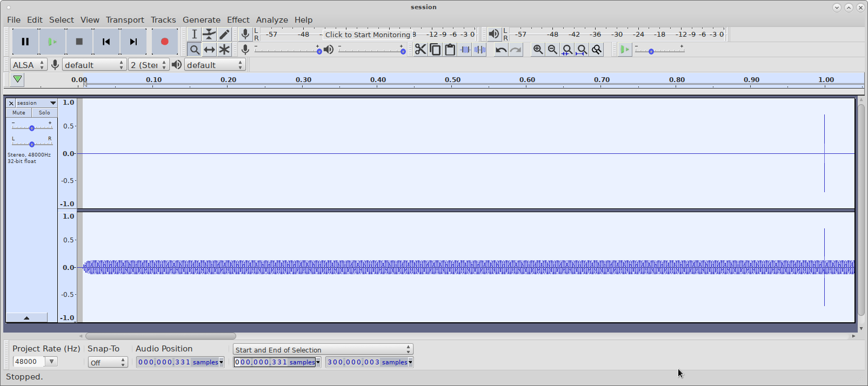868x386 pixels.
Task: Solo the session track
Action: (x=44, y=113)
